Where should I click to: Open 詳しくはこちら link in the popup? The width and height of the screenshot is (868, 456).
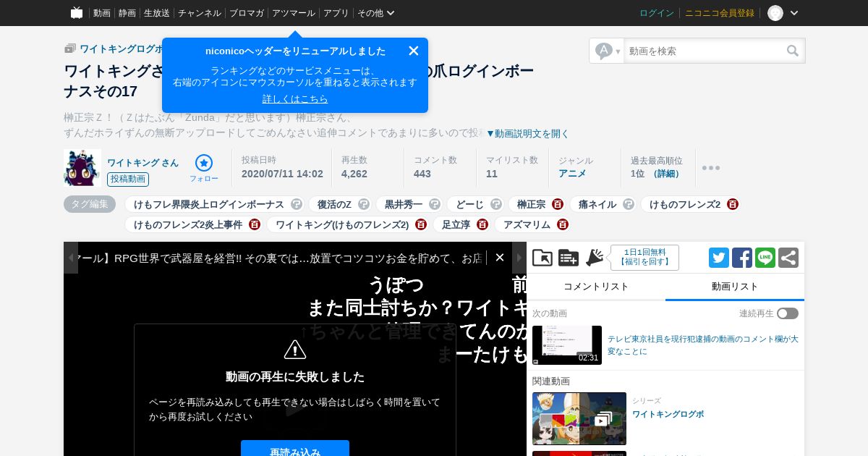295,98
